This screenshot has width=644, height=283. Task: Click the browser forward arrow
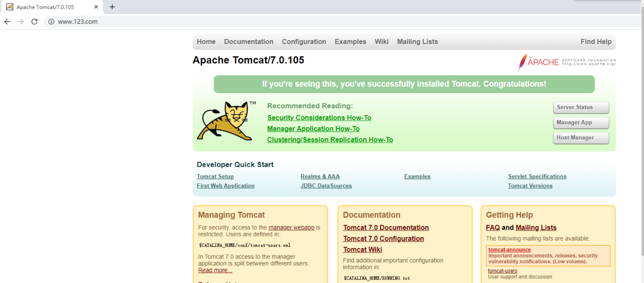[21, 22]
